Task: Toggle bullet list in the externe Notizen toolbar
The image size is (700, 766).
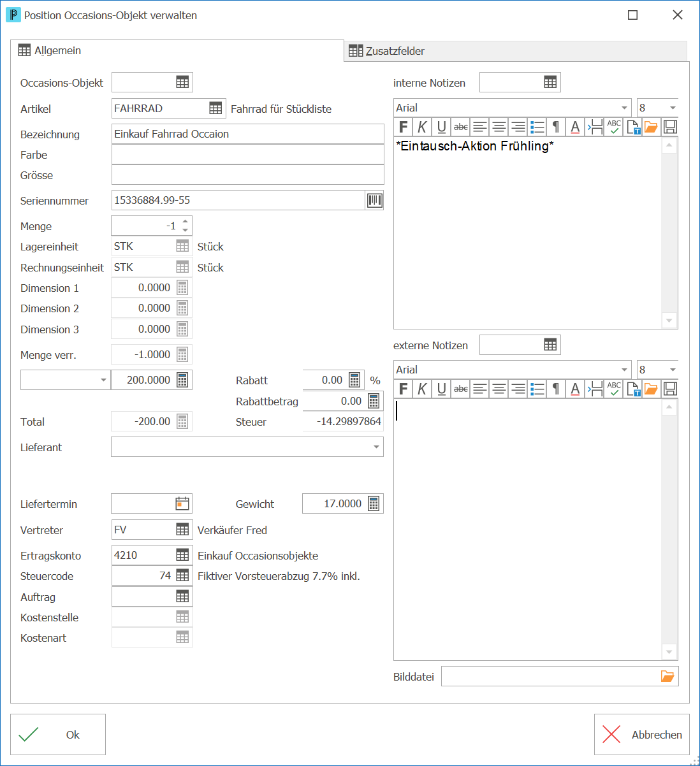Action: click(x=537, y=389)
